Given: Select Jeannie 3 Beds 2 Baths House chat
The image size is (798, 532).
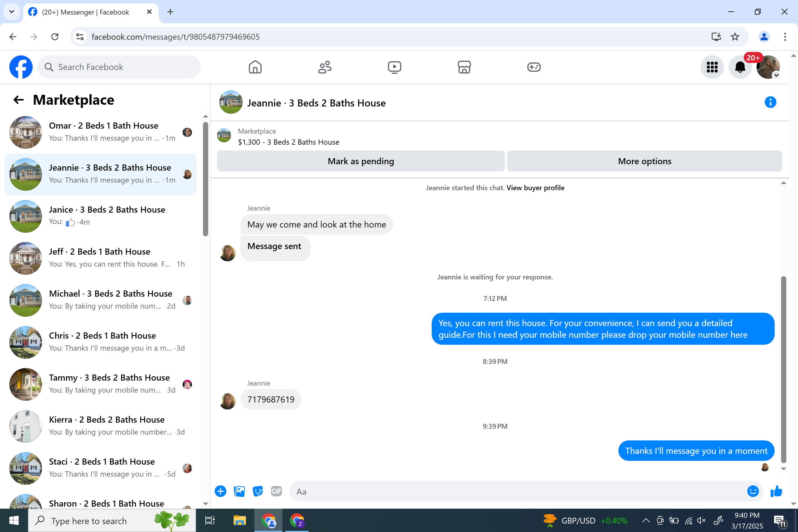Looking at the screenshot, I should click(101, 174).
